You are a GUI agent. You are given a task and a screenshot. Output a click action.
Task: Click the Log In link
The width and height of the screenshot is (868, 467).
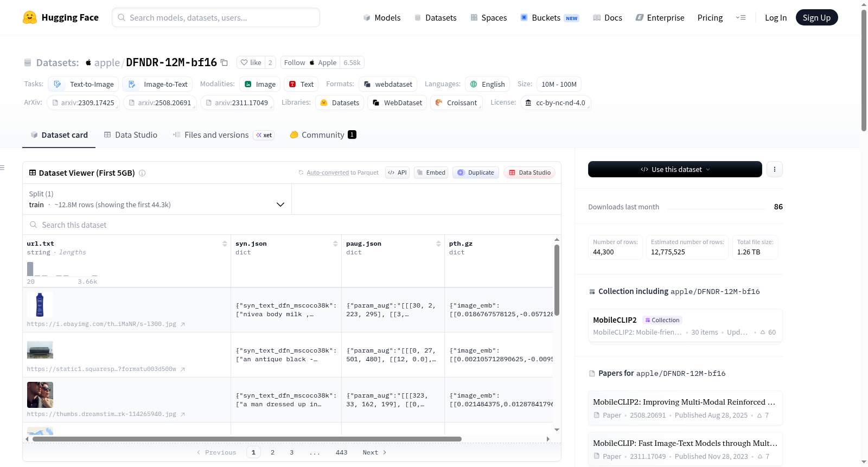[776, 17]
